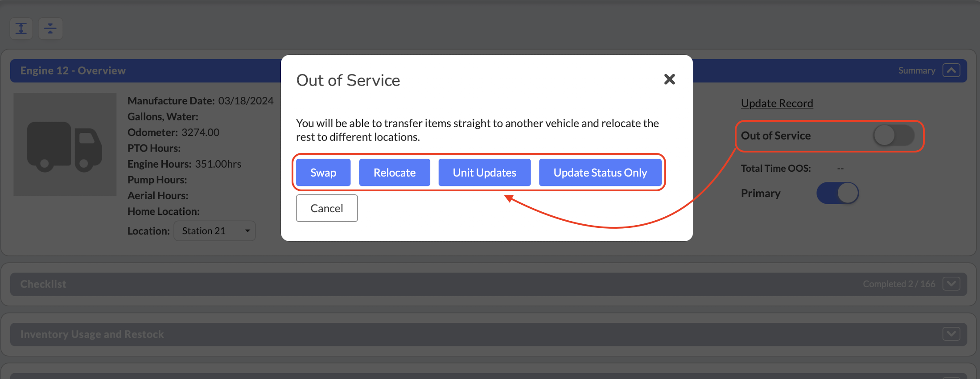Image resolution: width=980 pixels, height=379 pixels.
Task: Toggle the Out of Service switch
Action: pyautogui.click(x=894, y=136)
